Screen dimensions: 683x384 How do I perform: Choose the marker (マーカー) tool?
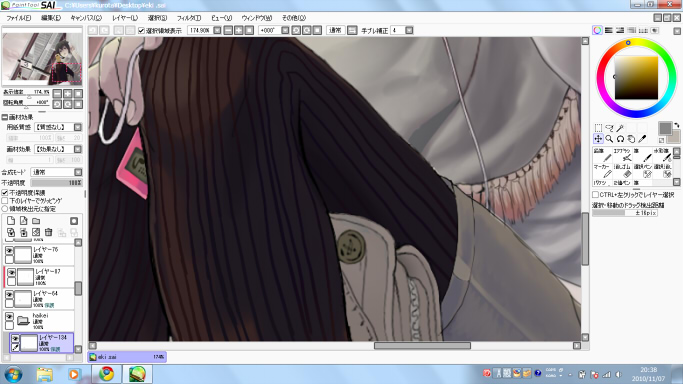click(x=602, y=171)
